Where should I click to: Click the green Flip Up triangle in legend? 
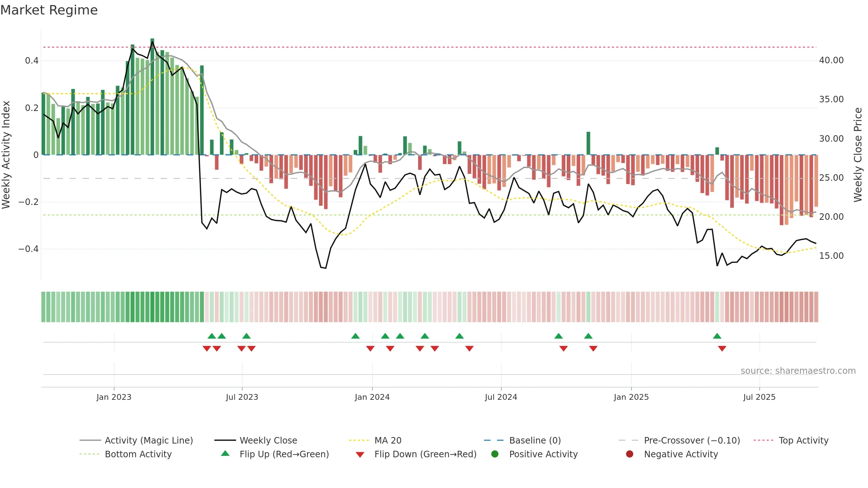point(225,453)
